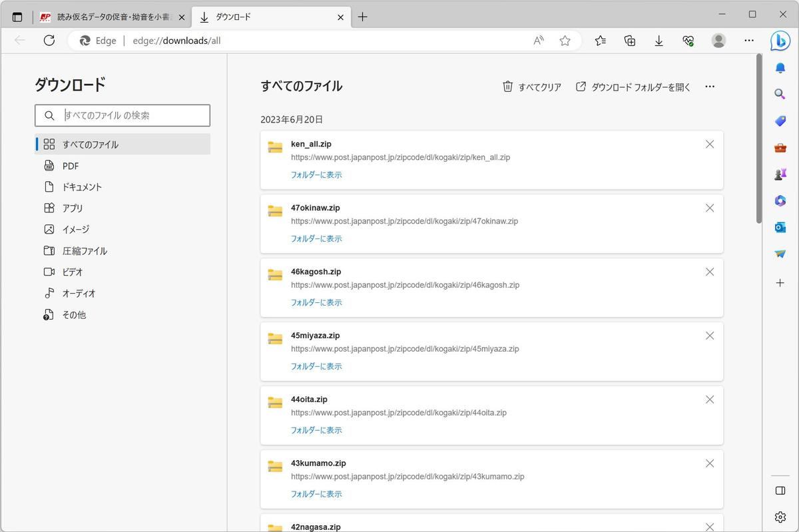
Task: Open Downloads toolbar icon
Action: (659, 41)
